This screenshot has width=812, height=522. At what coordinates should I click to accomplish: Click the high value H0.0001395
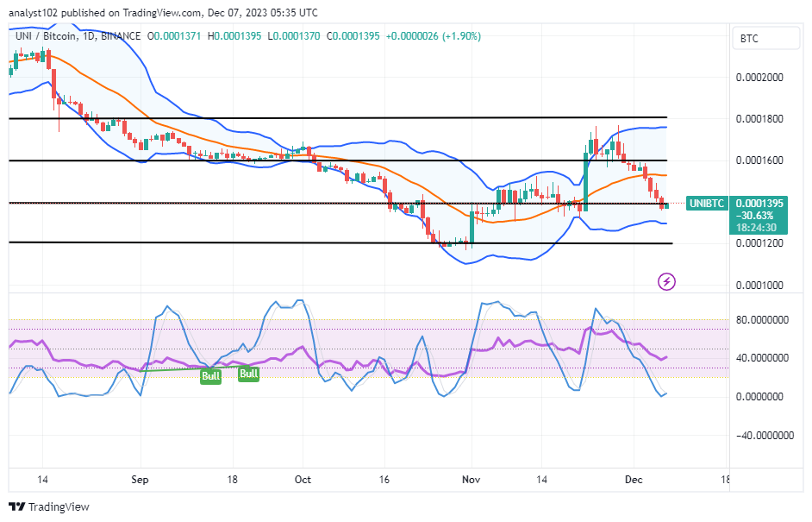(x=234, y=36)
